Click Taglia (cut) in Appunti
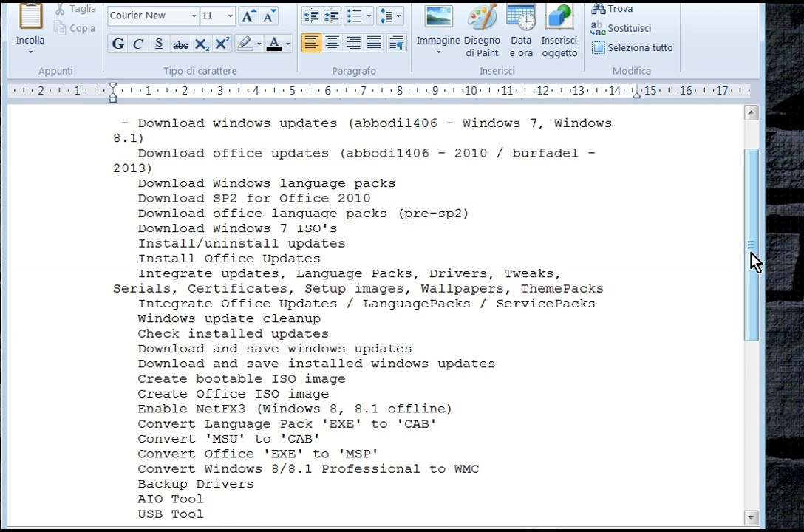 (x=75, y=8)
